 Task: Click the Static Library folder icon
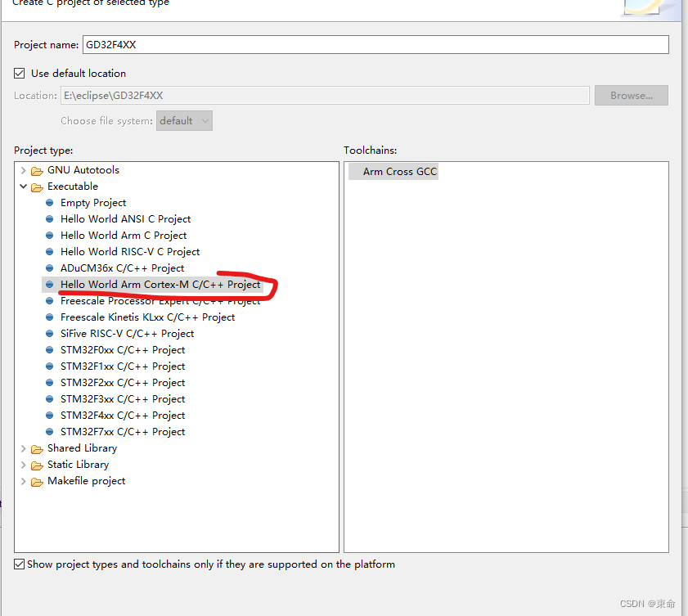pyautogui.click(x=37, y=465)
